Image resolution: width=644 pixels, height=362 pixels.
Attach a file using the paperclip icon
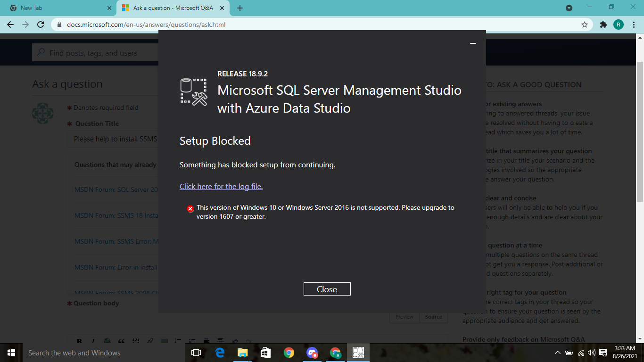pos(150,341)
